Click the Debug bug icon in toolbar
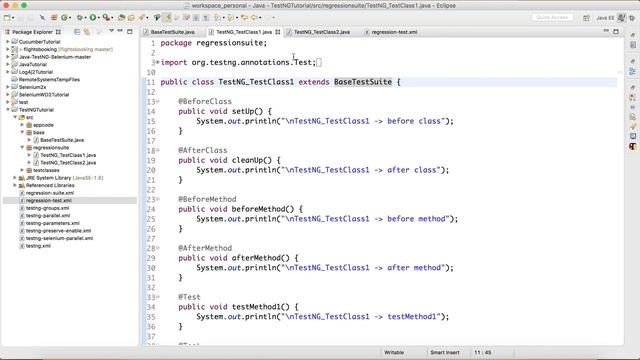Screen dimensions: 640x360 click(80, 18)
